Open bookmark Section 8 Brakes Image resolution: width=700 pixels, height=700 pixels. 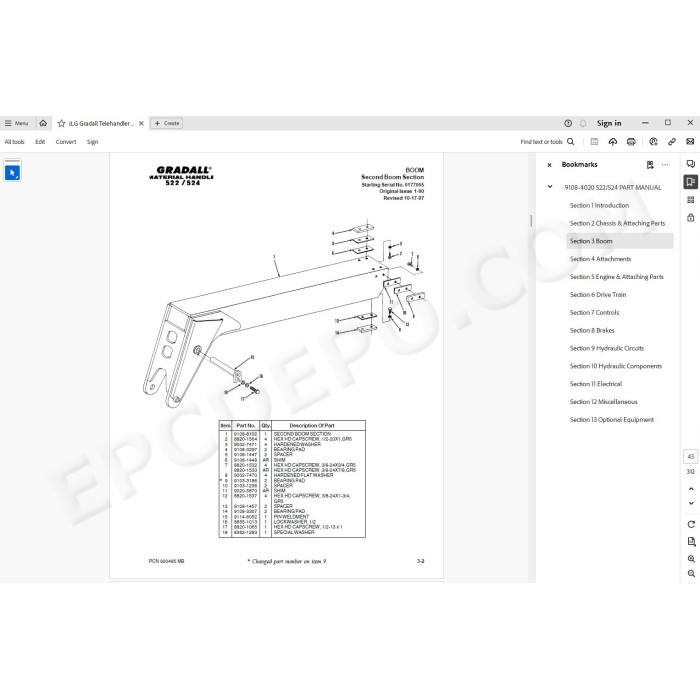coord(592,330)
